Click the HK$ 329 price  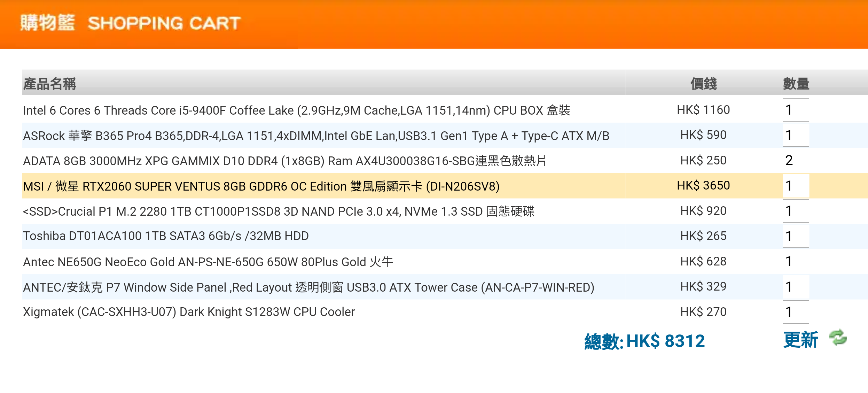click(703, 287)
